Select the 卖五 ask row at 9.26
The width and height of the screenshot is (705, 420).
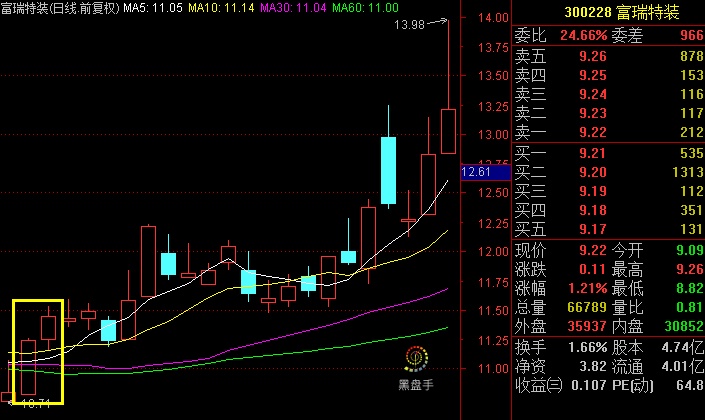609,56
